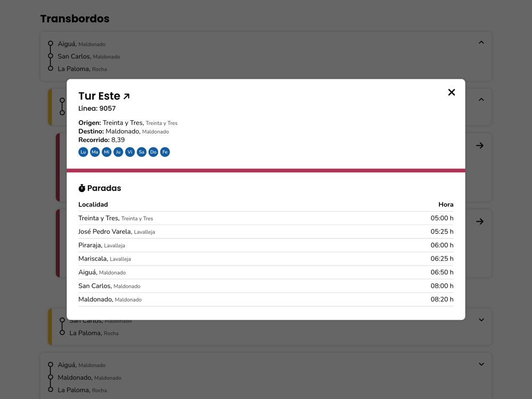
Task: Click the Hora column header
Action: 446,205
